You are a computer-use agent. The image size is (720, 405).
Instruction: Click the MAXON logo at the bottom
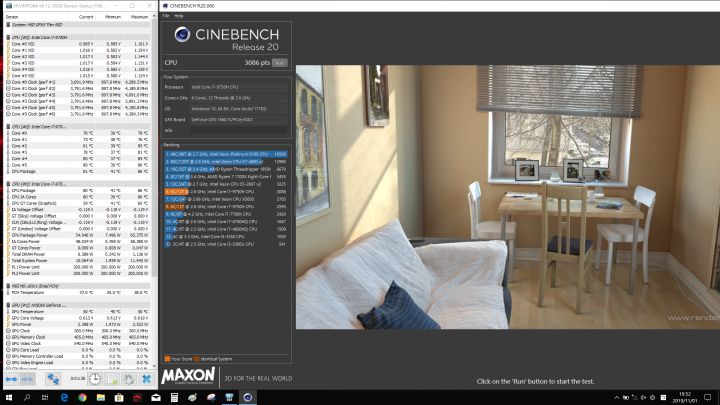pyautogui.click(x=188, y=376)
